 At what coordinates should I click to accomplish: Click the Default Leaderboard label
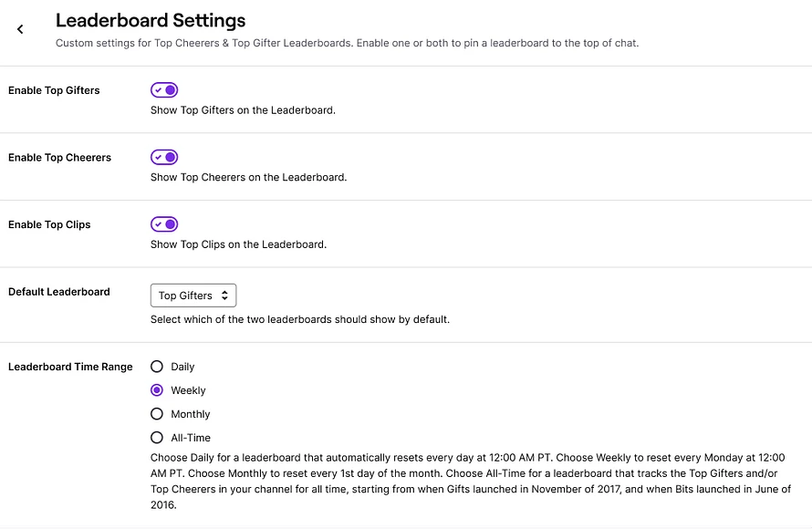59,292
